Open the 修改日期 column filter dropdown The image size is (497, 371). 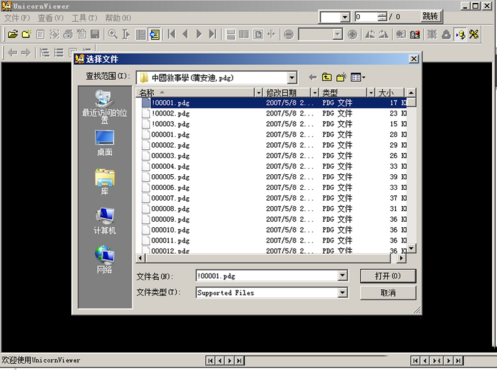(x=314, y=92)
